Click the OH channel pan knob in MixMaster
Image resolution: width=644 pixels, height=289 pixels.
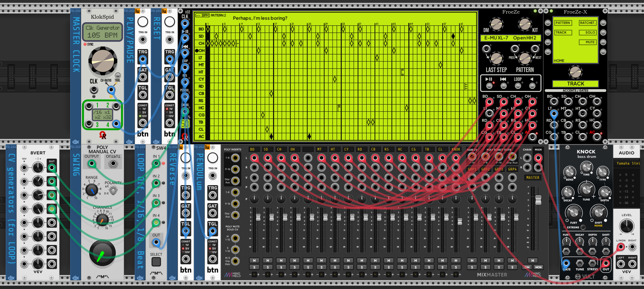(295, 198)
